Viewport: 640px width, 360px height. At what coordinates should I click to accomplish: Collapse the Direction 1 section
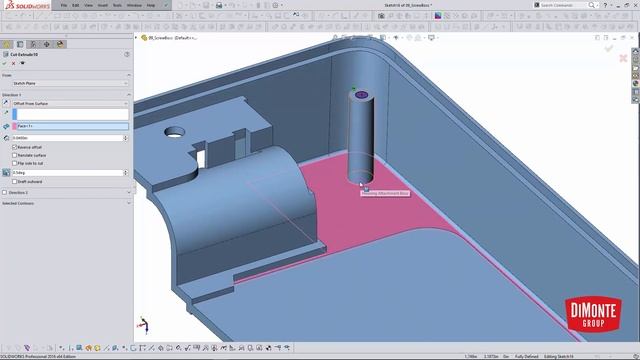(129, 95)
